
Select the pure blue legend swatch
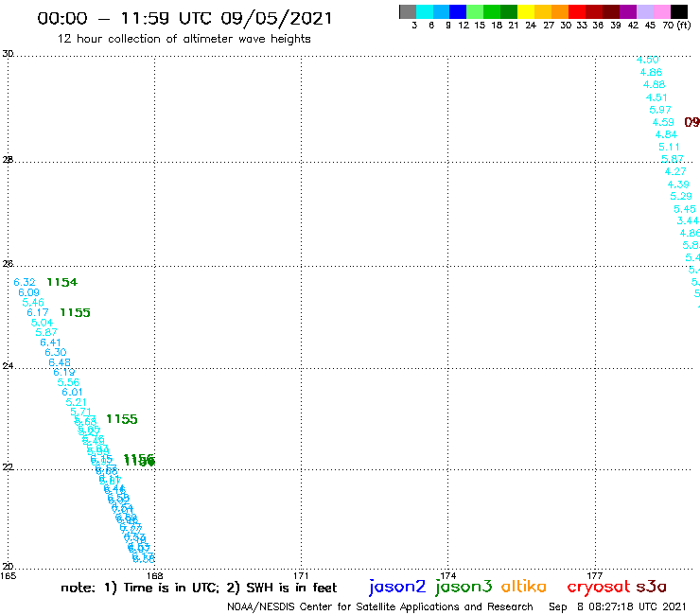[458, 11]
